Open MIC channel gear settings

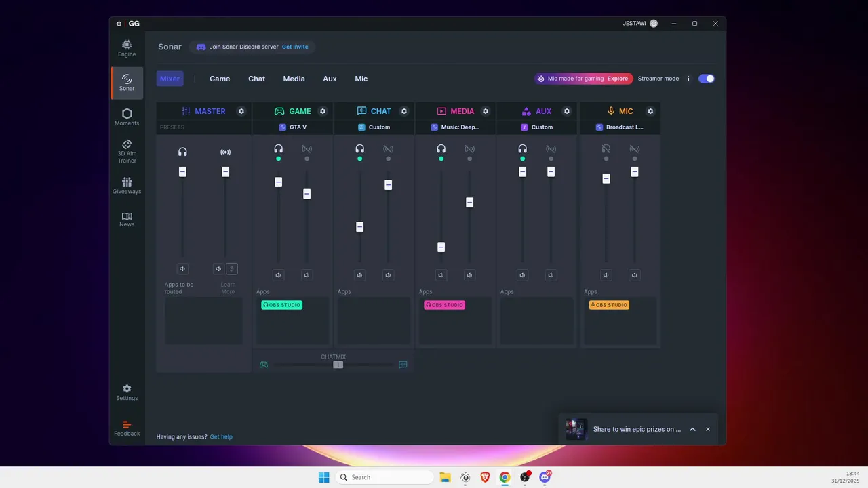click(650, 111)
